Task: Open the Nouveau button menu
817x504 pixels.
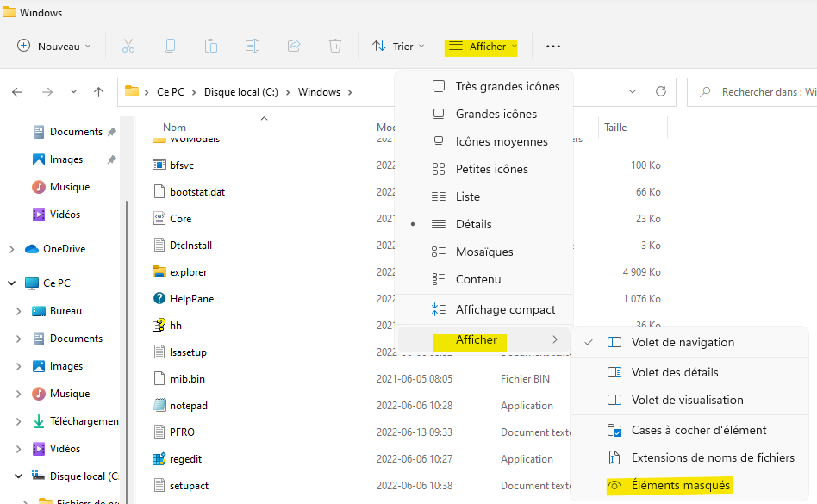Action: 54,47
